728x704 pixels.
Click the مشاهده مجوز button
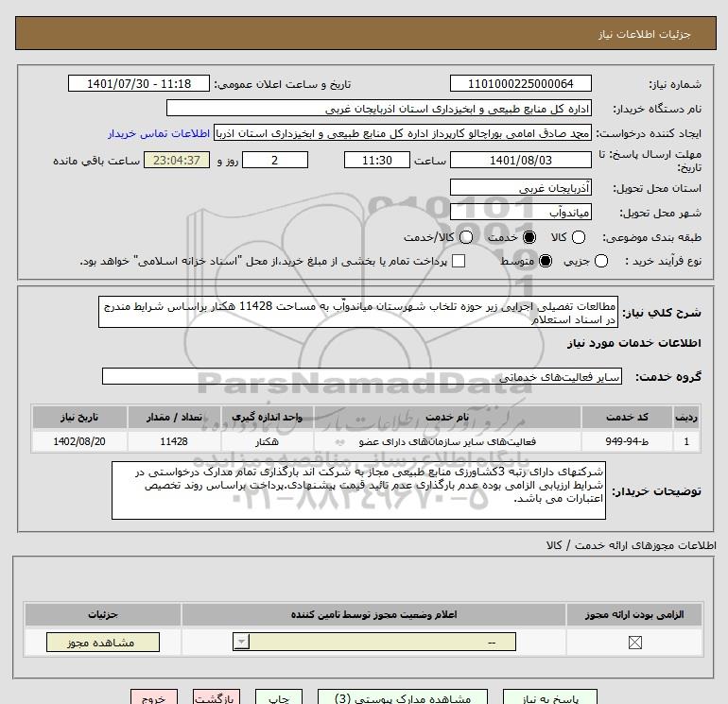[103, 643]
